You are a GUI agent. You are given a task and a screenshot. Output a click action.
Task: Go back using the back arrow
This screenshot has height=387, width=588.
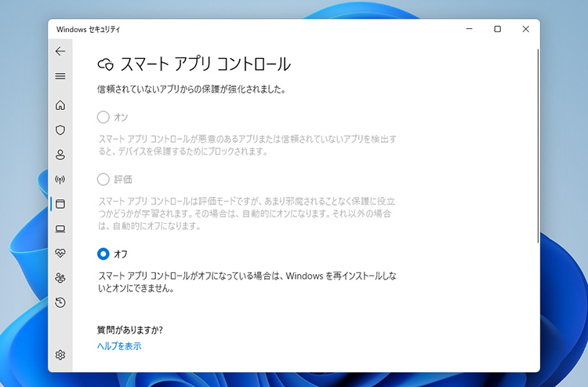(60, 51)
